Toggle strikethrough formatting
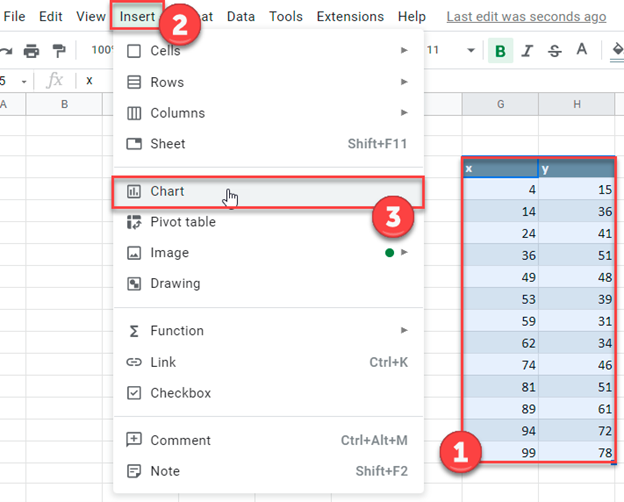The height and width of the screenshot is (502, 624). coord(554,51)
